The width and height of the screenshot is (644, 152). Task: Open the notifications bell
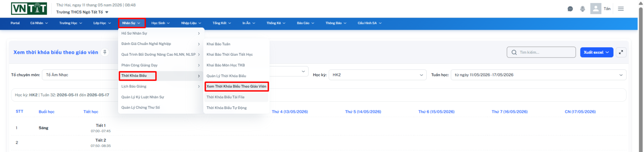583,9
